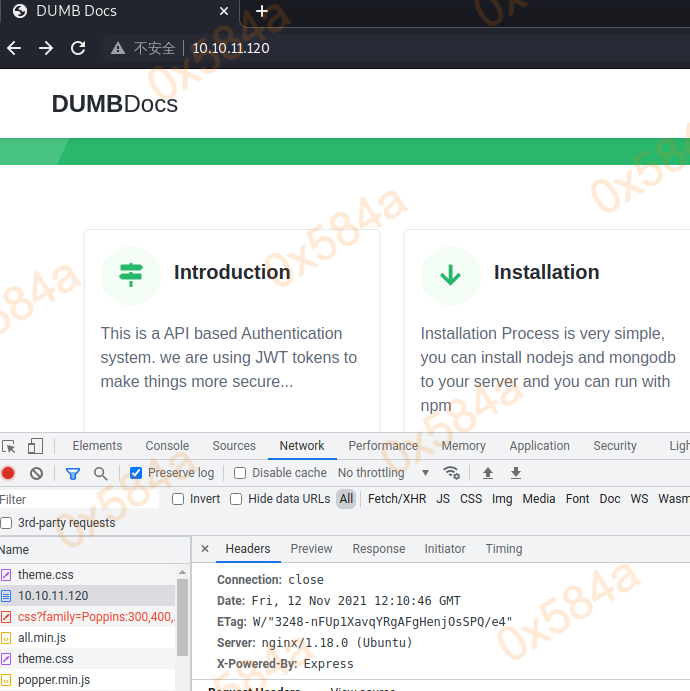Switch to the Console tab
The width and height of the screenshot is (690, 691).
[167, 446]
